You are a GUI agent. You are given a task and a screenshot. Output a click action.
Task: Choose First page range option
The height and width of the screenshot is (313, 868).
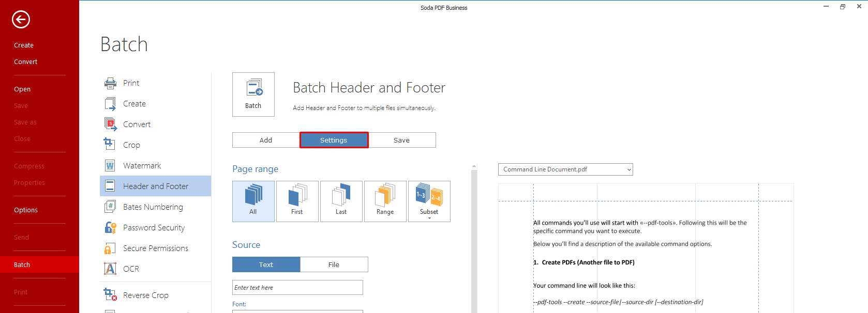[x=297, y=201]
